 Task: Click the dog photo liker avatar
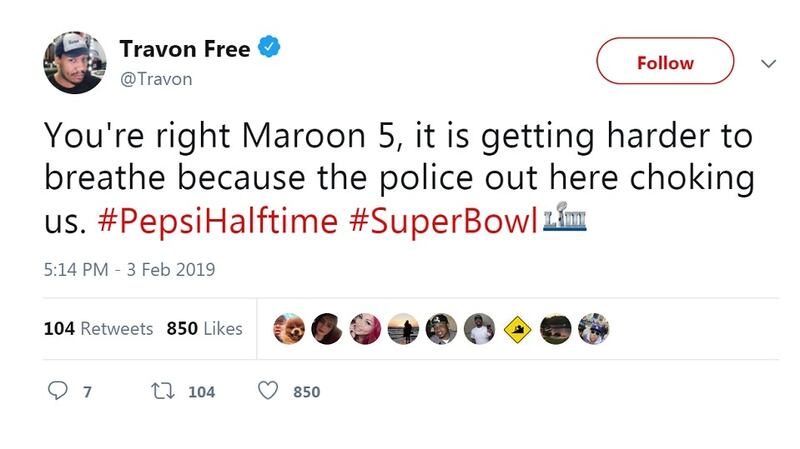point(289,328)
